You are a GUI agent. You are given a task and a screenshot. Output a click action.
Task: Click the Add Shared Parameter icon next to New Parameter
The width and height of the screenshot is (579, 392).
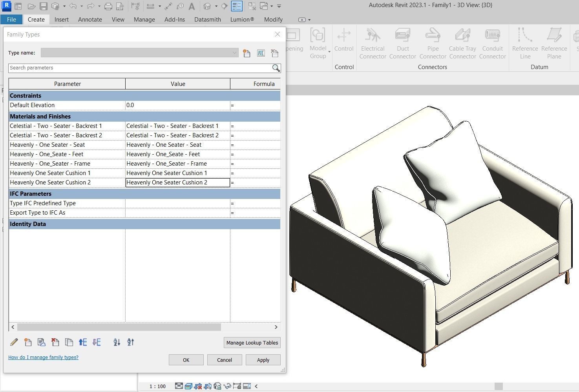coord(41,342)
